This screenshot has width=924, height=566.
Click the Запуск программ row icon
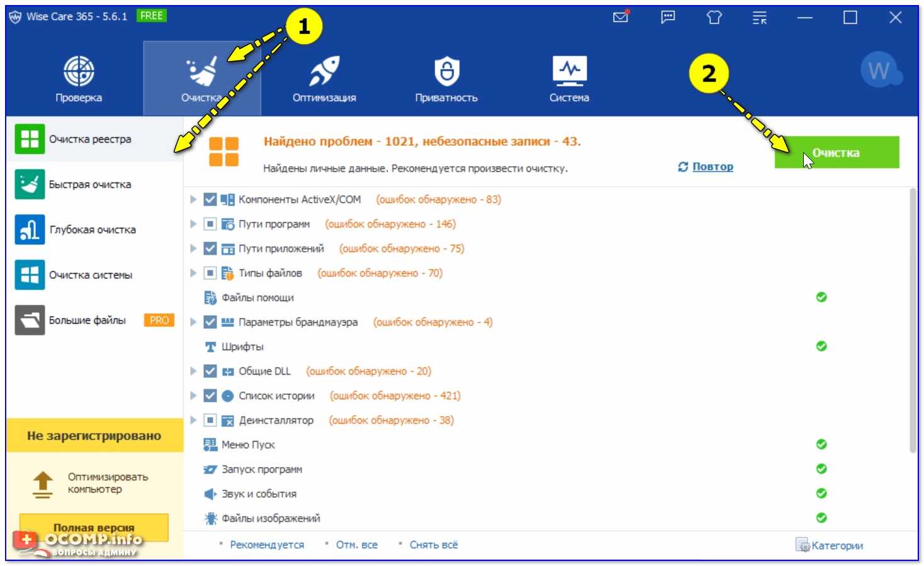click(x=210, y=470)
